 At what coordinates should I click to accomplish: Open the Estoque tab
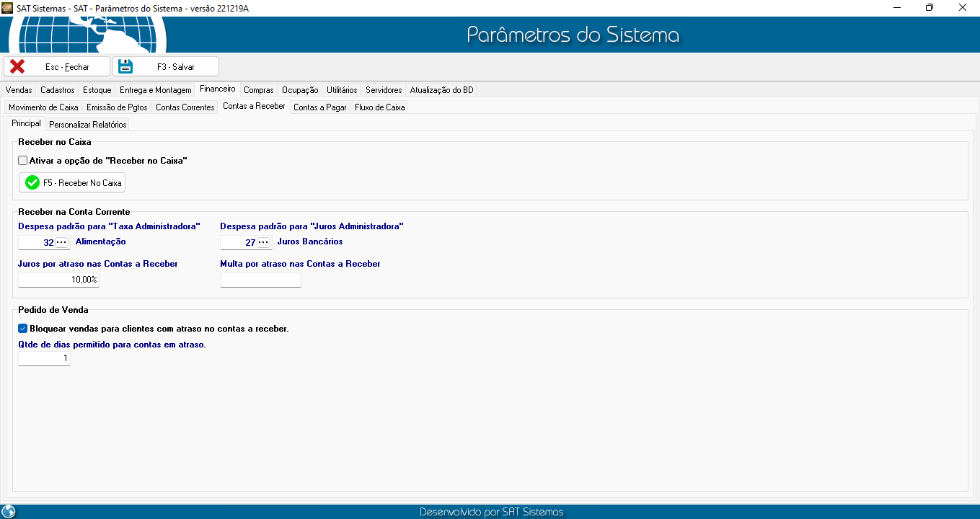[97, 90]
